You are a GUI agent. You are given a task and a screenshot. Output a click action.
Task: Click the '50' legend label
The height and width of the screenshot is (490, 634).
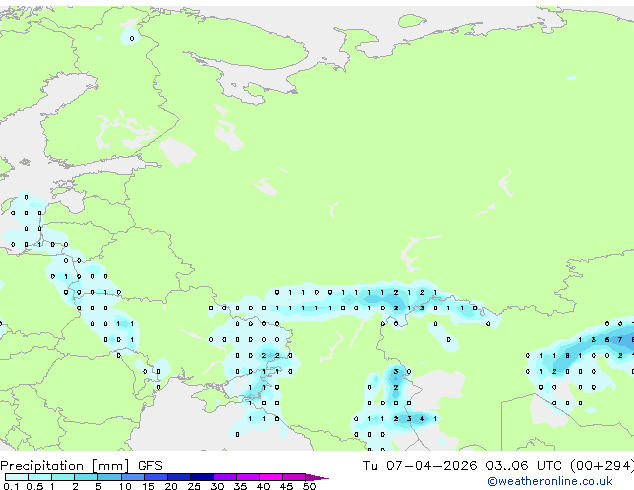[x=309, y=486]
